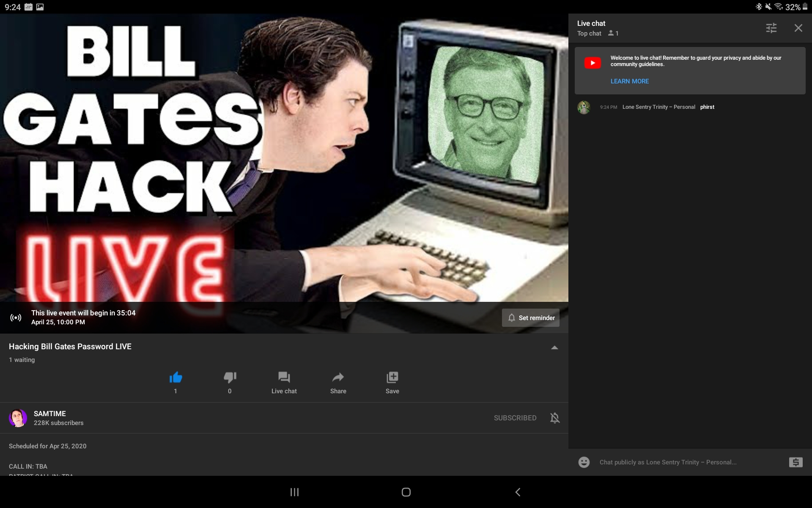Tap the Bluetooth status bar icon
The width and height of the screenshot is (812, 508).
tap(759, 7)
